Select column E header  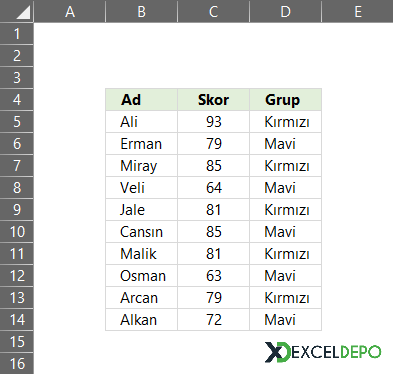pos(358,11)
